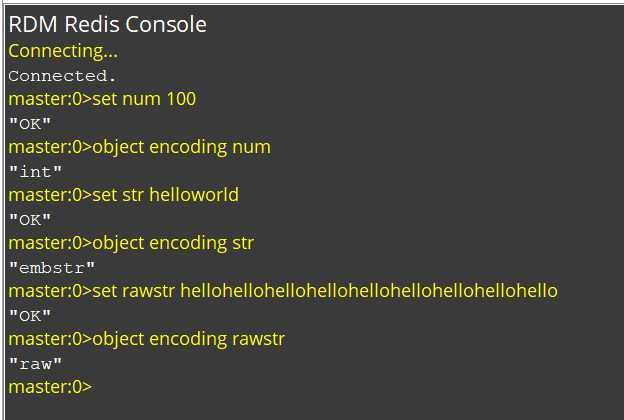Image resolution: width=624 pixels, height=420 pixels.
Task: Click the Connected. message line
Action: tap(62, 76)
